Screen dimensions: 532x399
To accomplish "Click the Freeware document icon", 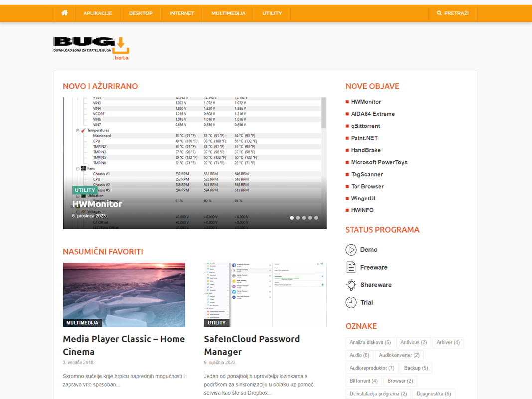I will click(x=351, y=267).
